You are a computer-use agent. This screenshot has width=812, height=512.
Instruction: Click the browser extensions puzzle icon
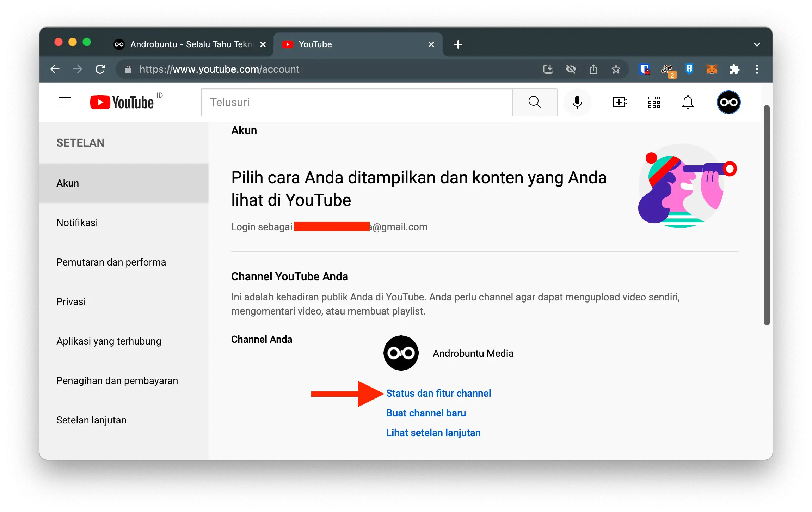tap(734, 69)
